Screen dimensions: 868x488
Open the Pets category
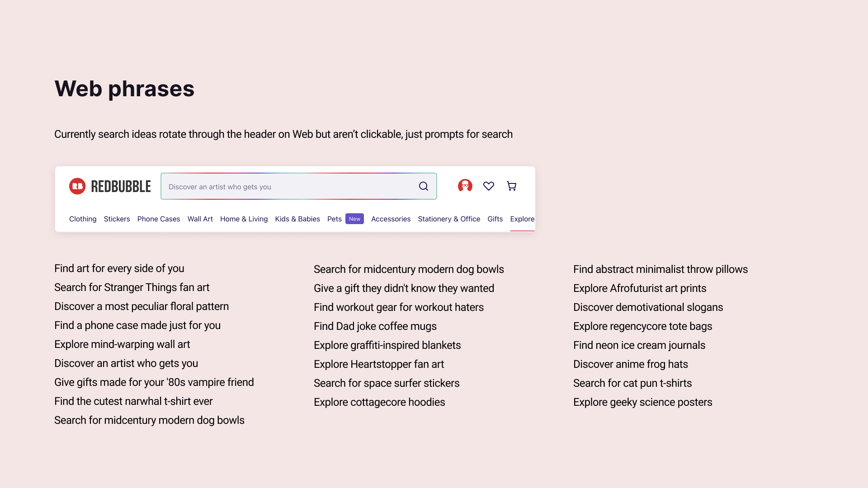pos(335,219)
